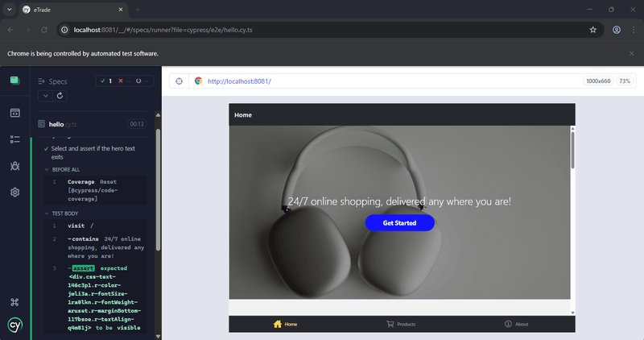Click the keyboard shortcuts command icon

tap(14, 302)
